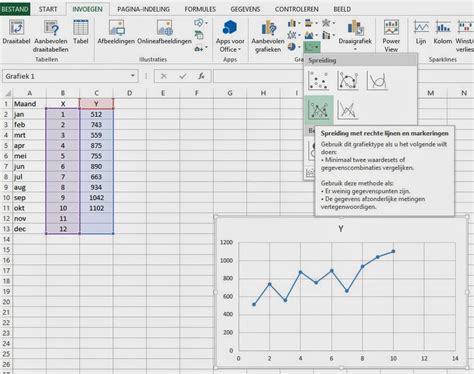
Task: Select all cells via corner triangle
Action: point(7,93)
